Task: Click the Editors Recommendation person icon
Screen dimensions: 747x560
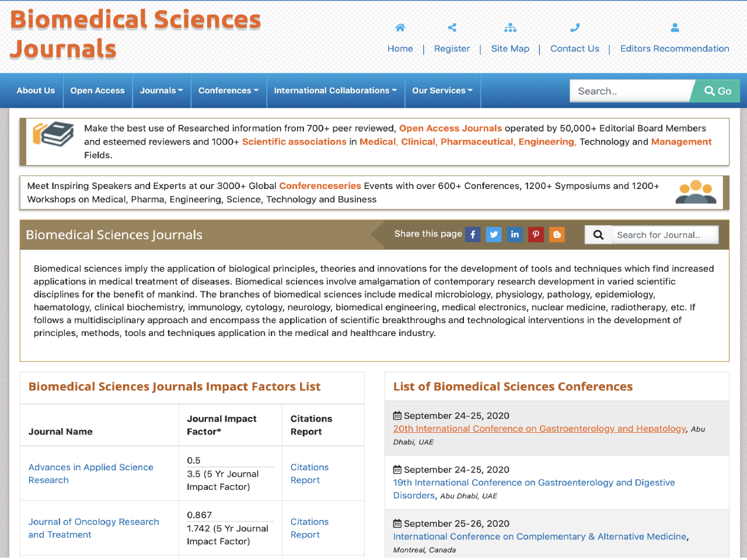Action: [x=675, y=27]
